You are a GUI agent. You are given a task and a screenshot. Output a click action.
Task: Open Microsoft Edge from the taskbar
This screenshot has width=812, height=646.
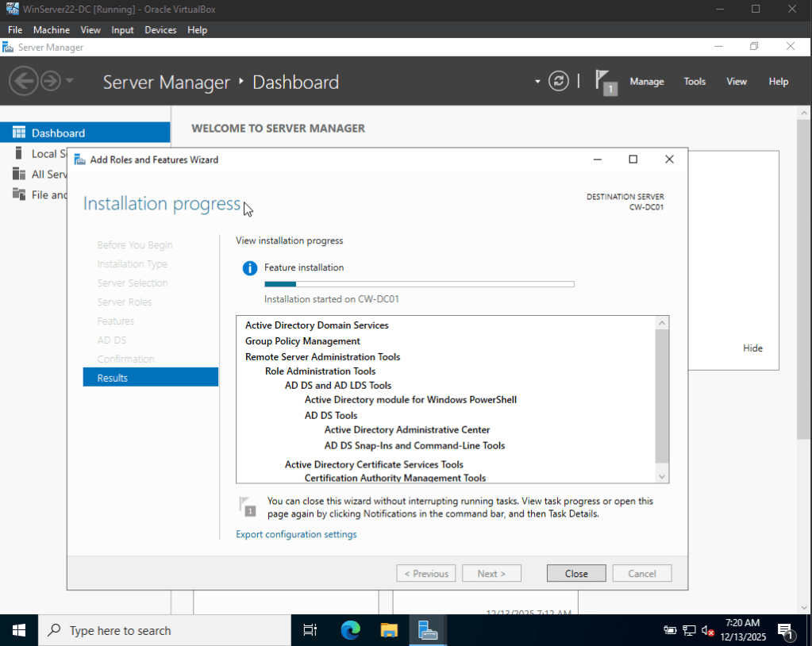point(351,630)
